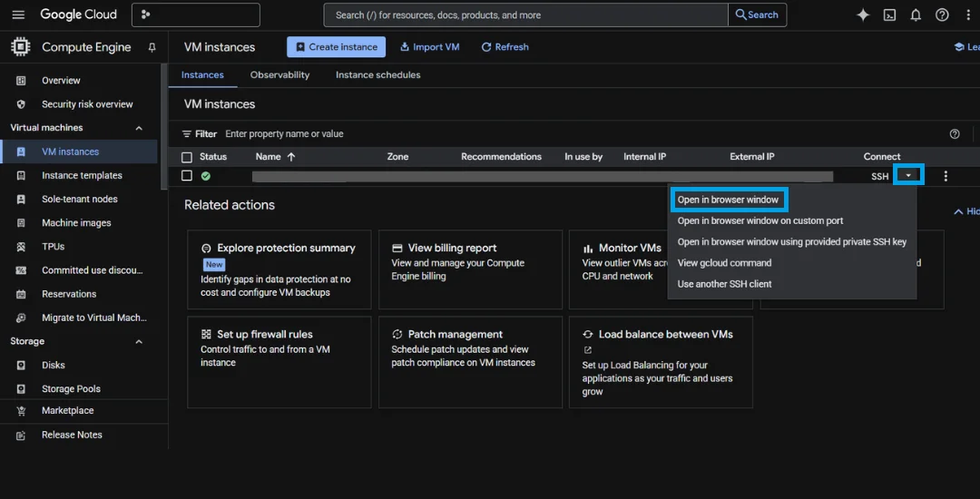Open Set up firewall rules card
This screenshot has width=980, height=499.
(x=279, y=362)
